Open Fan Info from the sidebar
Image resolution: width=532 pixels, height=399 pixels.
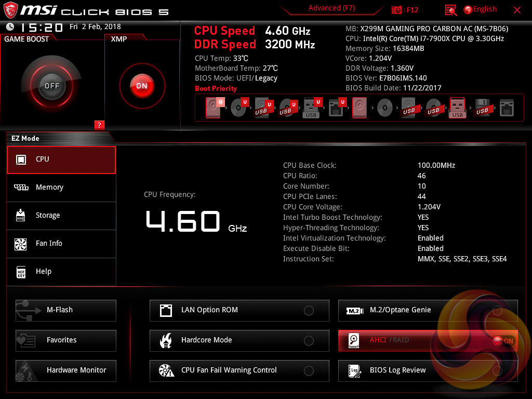click(61, 244)
